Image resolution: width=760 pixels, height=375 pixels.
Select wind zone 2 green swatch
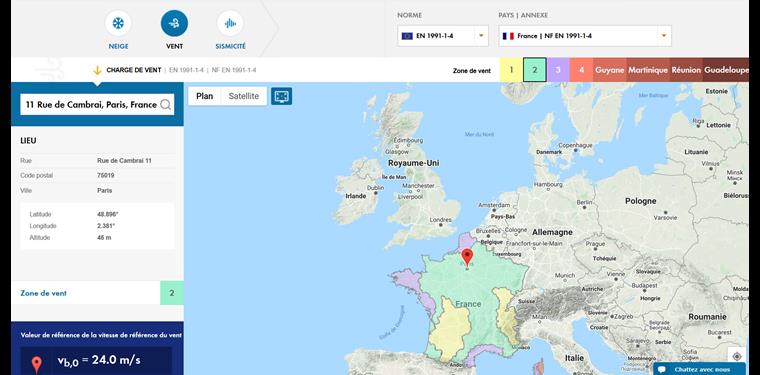pyautogui.click(x=535, y=70)
